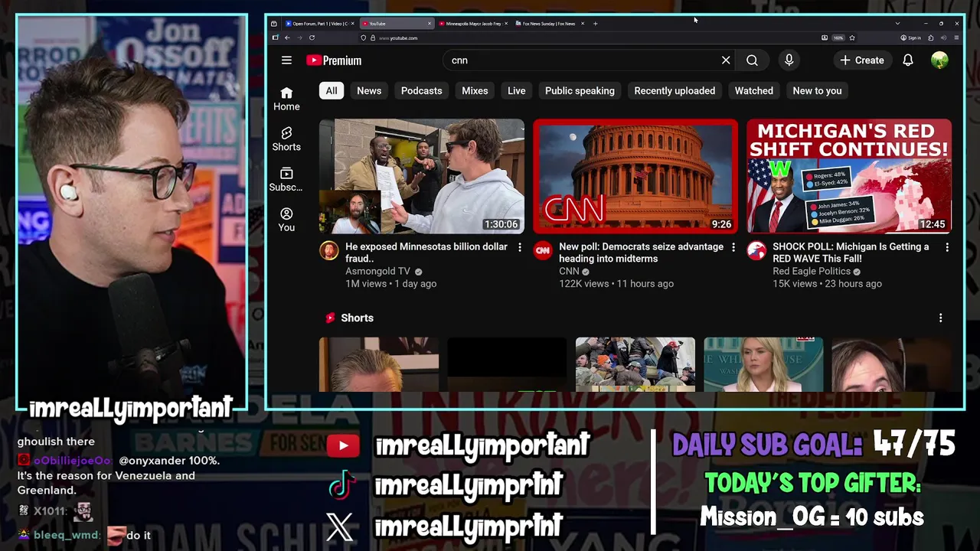Click the browser forward arrow
The height and width of the screenshot is (551, 980).
(x=299, y=37)
